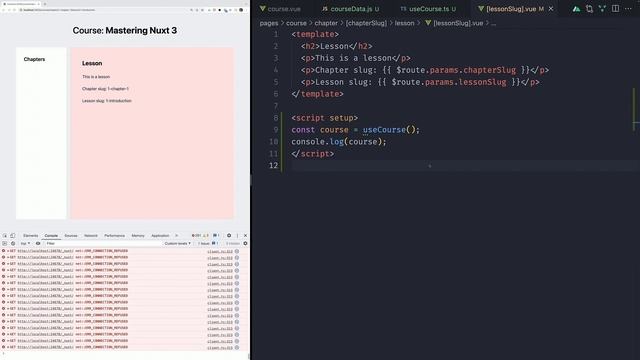The image size is (640, 360).
Task: Toggle the device toolbar icon in DevTools
Action: tap(13, 236)
